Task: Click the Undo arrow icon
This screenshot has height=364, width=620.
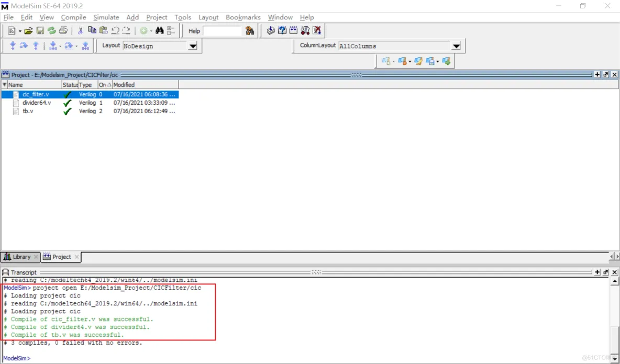Action: (x=115, y=30)
